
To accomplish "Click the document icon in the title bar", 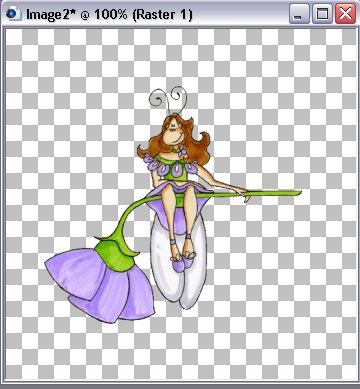I will click(13, 14).
